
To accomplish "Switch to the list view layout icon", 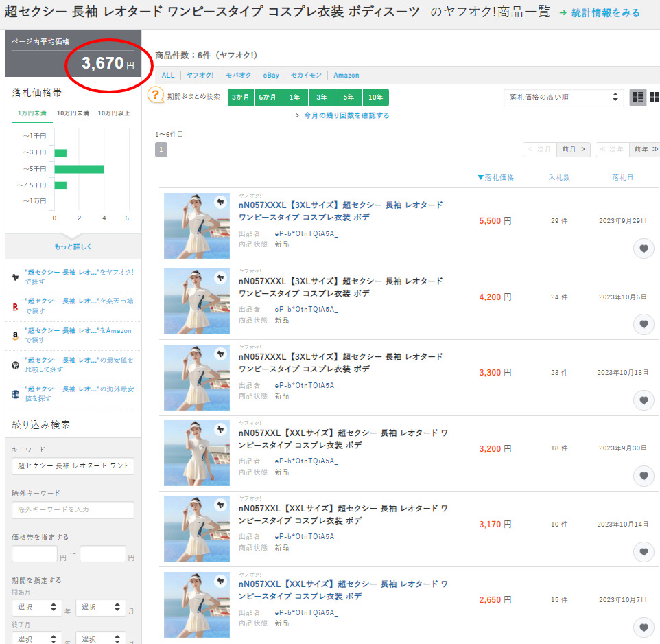I will click(638, 97).
